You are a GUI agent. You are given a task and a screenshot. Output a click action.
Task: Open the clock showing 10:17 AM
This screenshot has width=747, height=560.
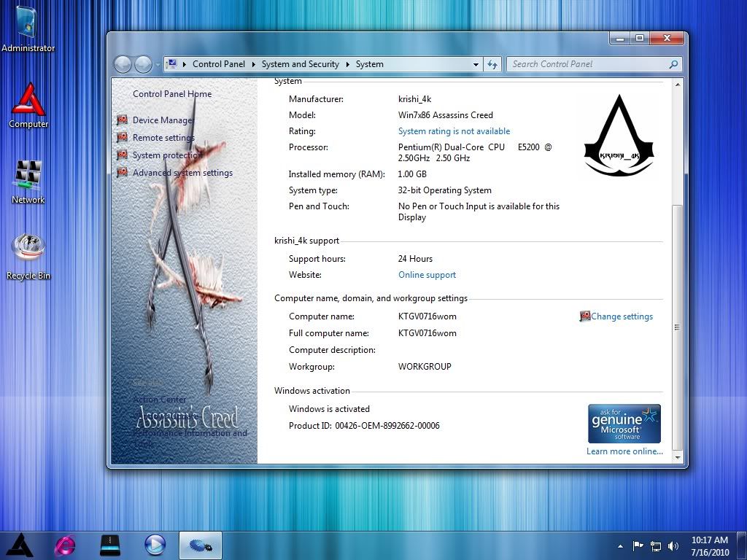[x=709, y=546]
